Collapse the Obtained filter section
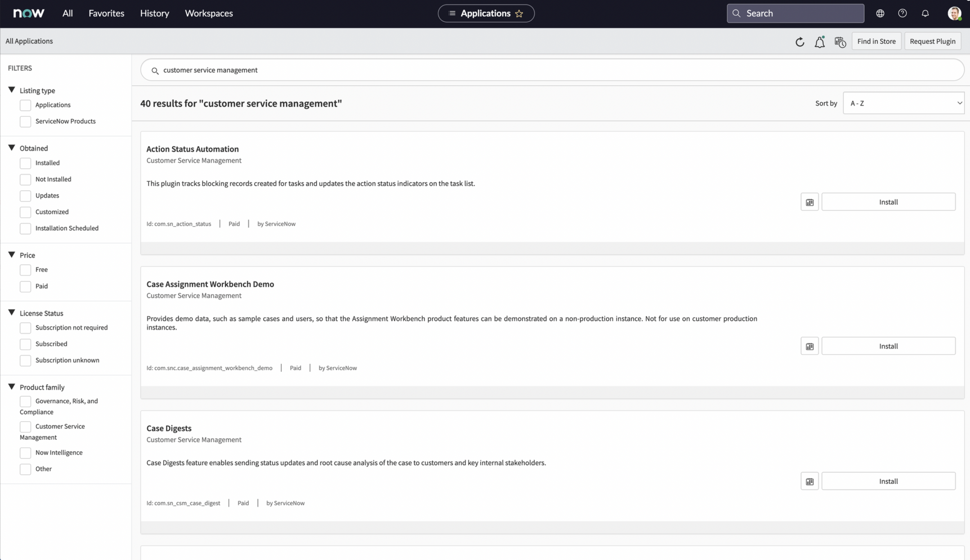970x560 pixels. (x=12, y=148)
